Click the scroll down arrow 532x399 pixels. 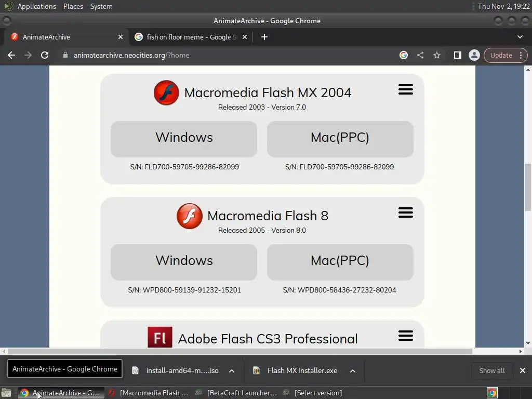(528, 343)
